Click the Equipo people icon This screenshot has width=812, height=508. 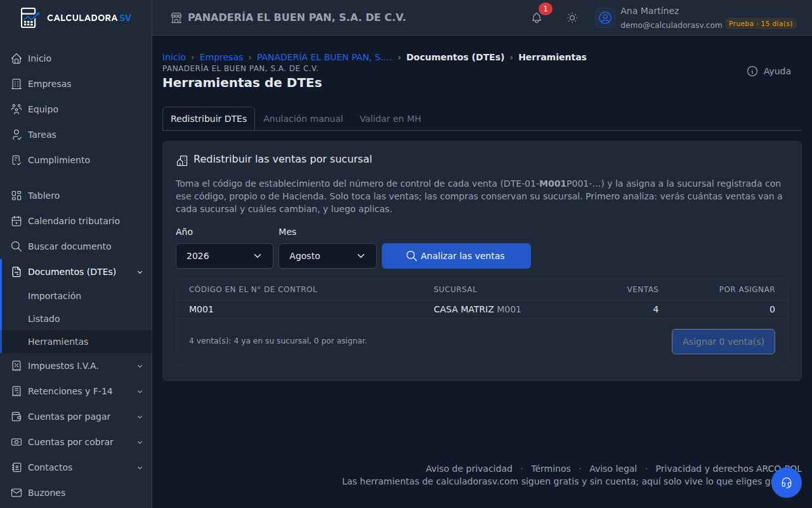coord(17,109)
